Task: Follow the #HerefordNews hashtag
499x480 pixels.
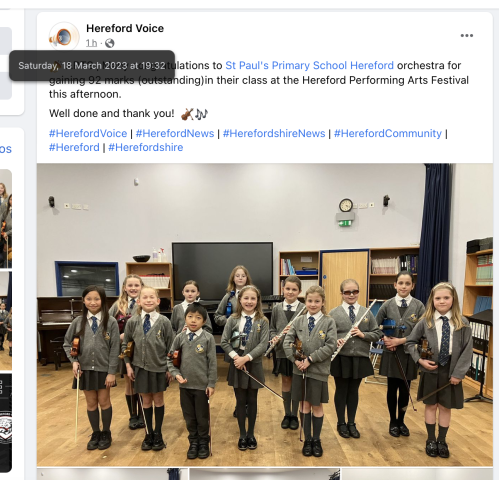Action: pyautogui.click(x=175, y=133)
